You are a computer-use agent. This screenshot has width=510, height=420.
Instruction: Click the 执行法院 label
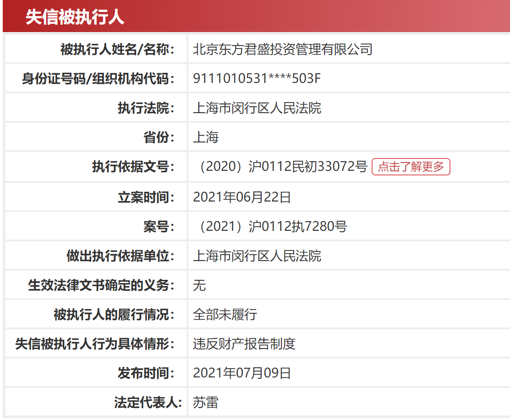(146, 108)
